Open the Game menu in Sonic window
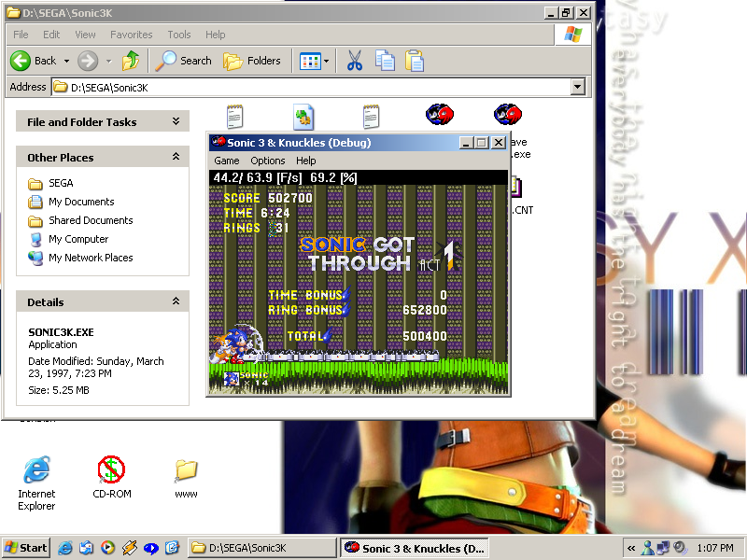 click(x=227, y=161)
